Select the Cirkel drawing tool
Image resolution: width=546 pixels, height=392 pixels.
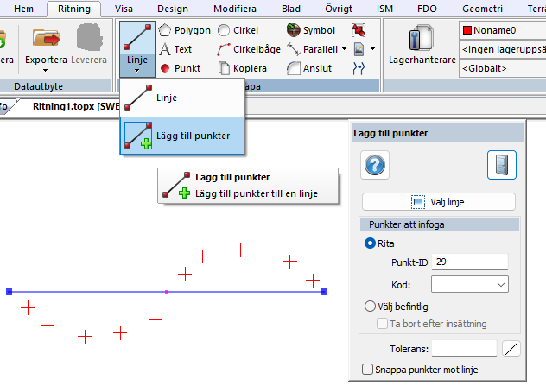pos(237,30)
